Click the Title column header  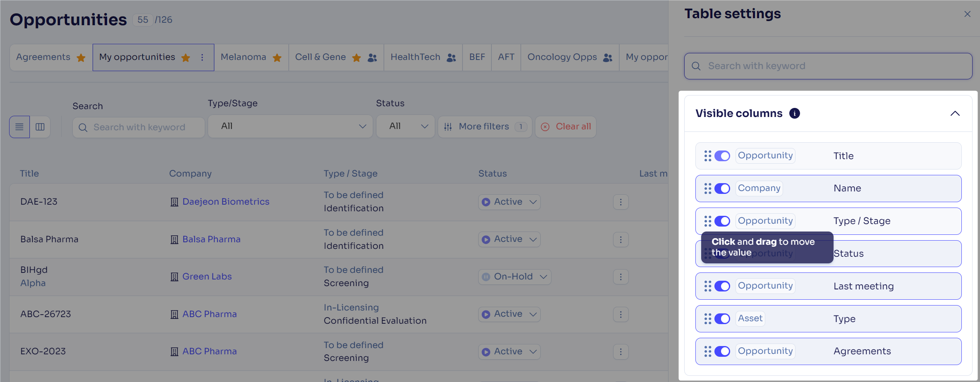tap(29, 174)
